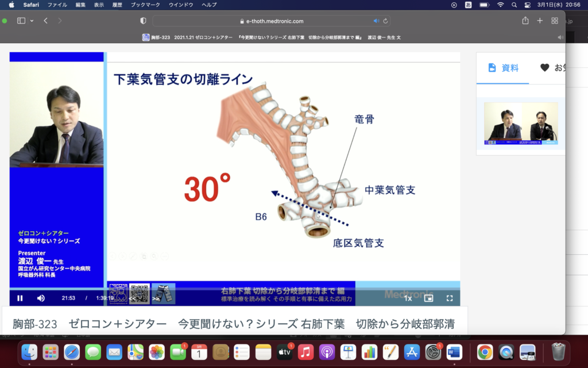This screenshot has height=368, width=588.
Task: Reload the current web page
Action: tap(386, 21)
